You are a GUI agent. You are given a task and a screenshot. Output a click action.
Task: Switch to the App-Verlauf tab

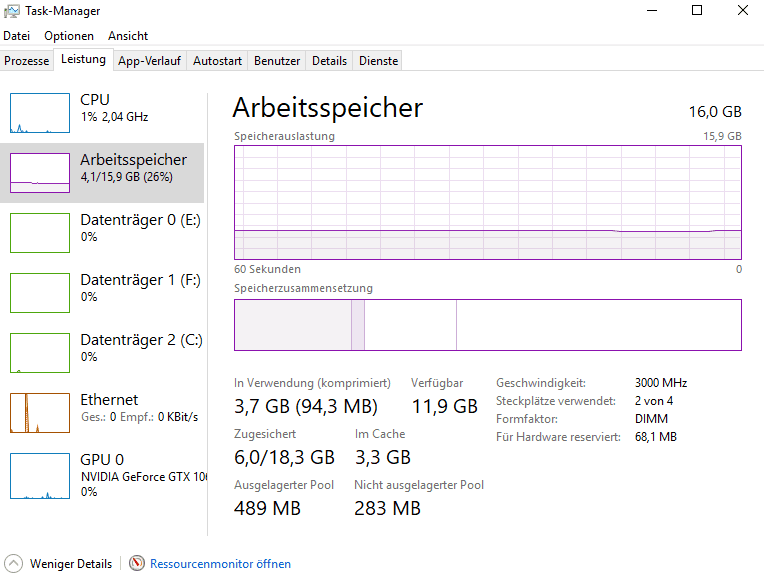(150, 61)
